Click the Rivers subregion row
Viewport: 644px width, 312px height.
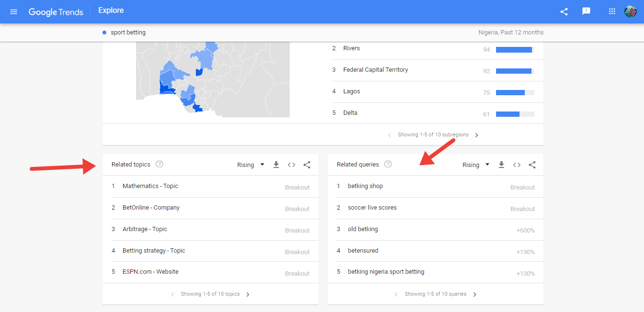(438, 49)
